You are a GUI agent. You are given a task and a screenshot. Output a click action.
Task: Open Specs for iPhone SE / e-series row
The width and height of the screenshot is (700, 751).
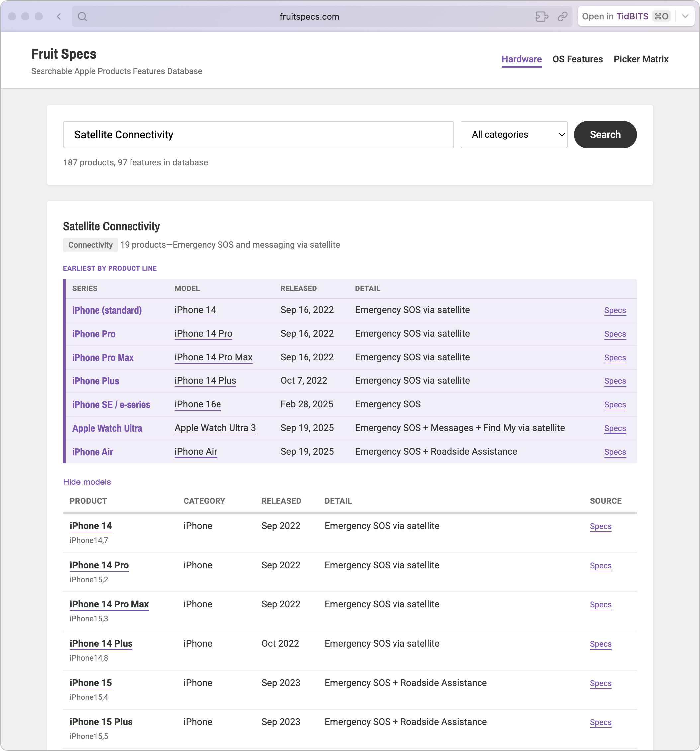pos(615,405)
